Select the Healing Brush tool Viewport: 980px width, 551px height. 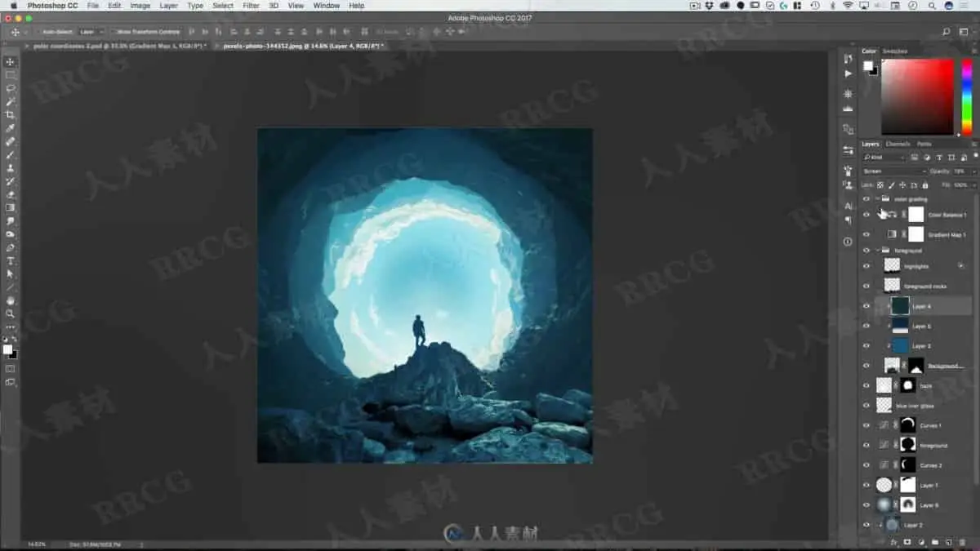click(x=11, y=141)
